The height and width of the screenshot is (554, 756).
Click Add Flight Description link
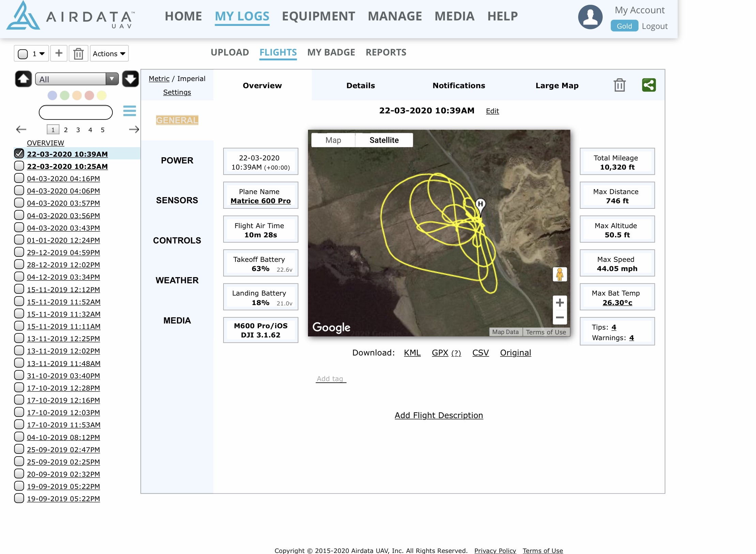tap(438, 415)
